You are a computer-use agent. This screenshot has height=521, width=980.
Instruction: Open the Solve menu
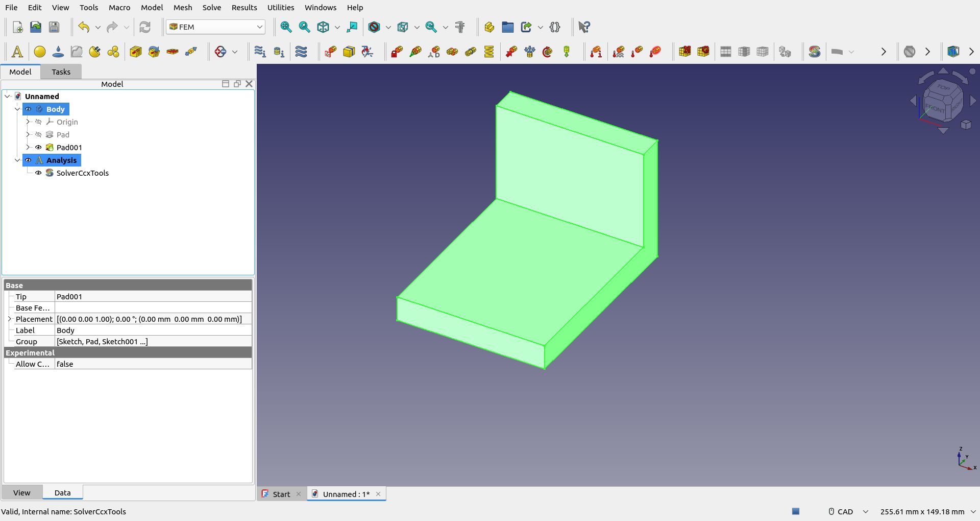pyautogui.click(x=211, y=8)
